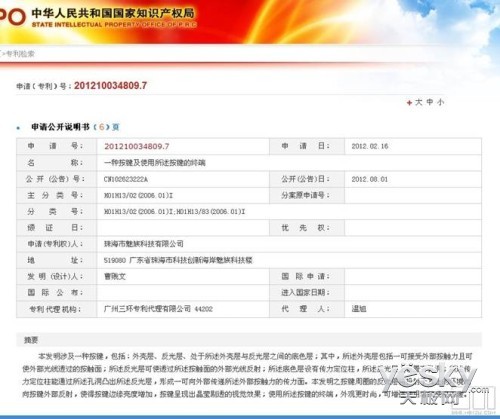Open the 专利检索 breadcrumb link
This screenshot has height=419, width=500.
coord(20,54)
